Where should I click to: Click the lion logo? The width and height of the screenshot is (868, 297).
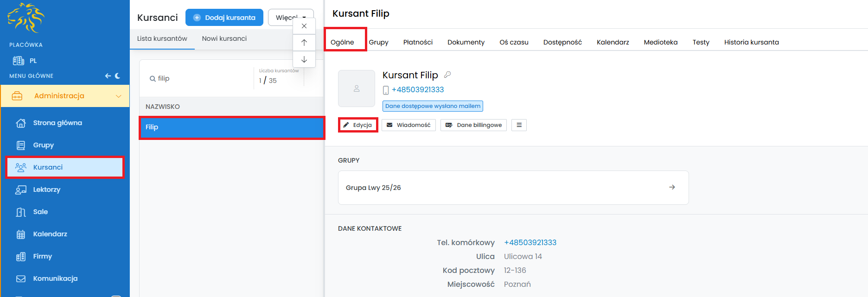click(26, 18)
